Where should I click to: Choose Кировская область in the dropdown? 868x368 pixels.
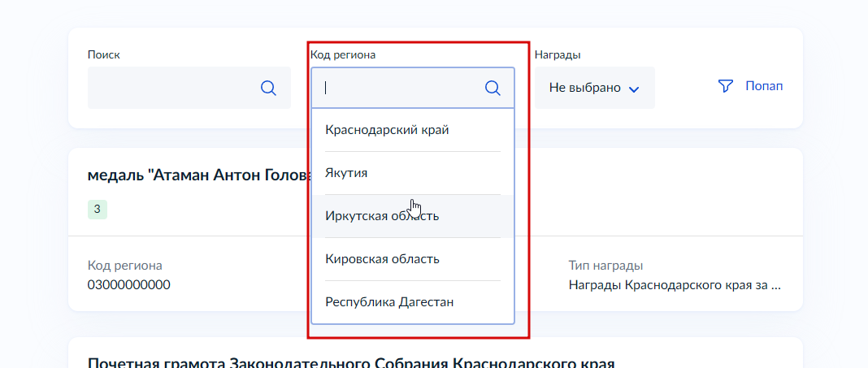413,259
